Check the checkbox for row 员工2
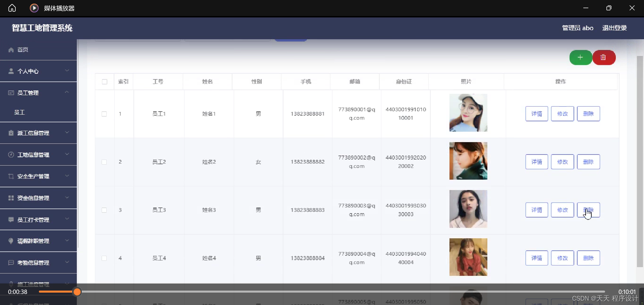Viewport: 644px width, 305px height. (x=104, y=162)
